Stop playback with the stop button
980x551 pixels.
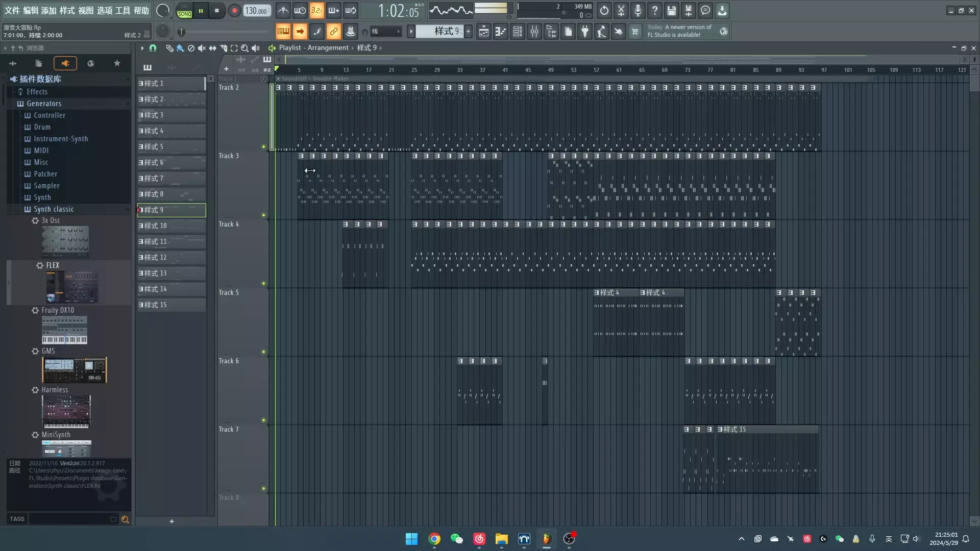217,11
